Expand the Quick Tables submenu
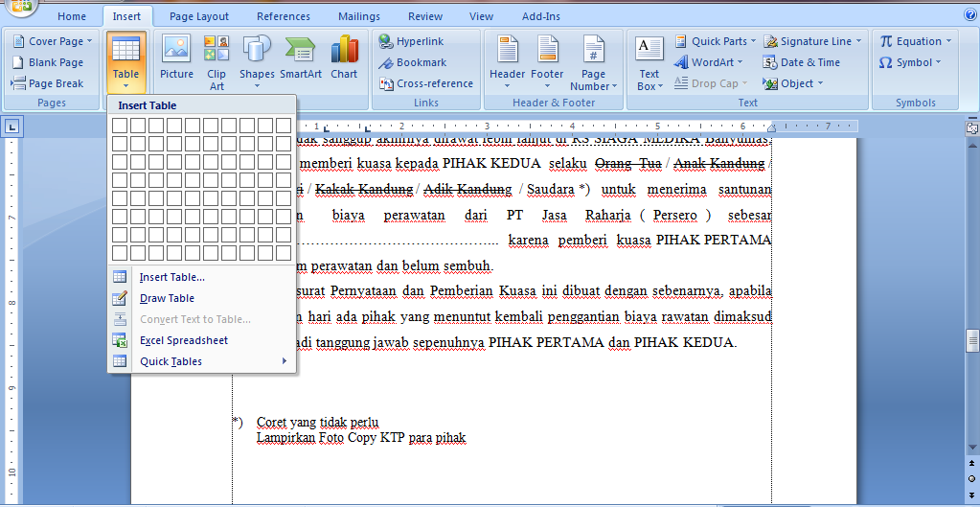The width and height of the screenshot is (980, 507). pos(202,361)
